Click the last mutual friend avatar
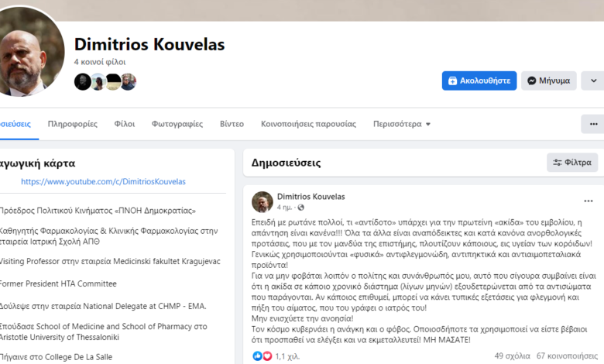Screen dimensions: 604x364 pos(129,81)
